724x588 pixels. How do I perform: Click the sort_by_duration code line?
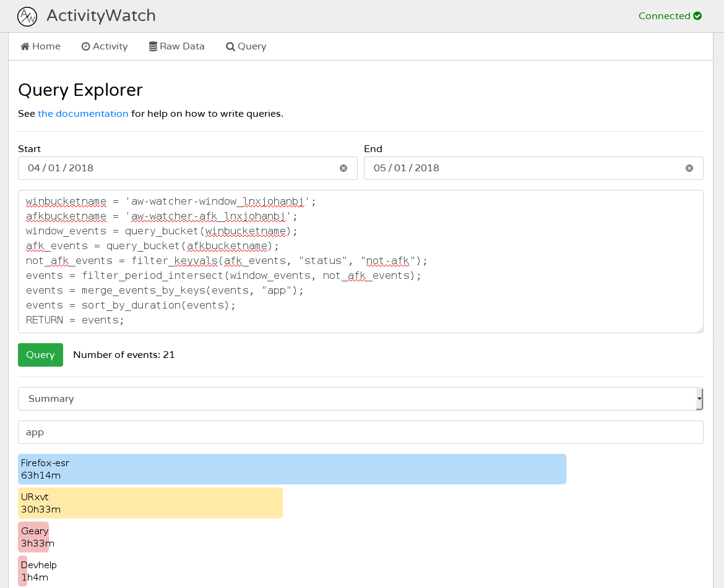pos(131,305)
